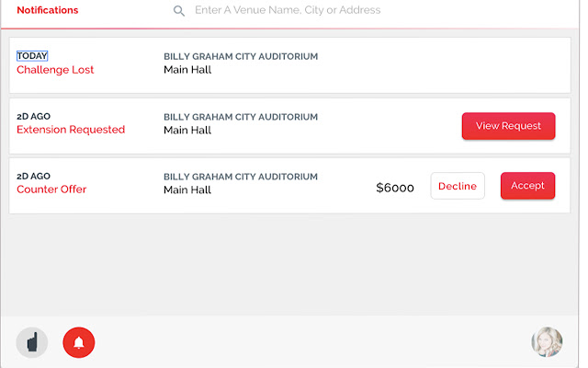Click venue name in Extension Requested row
Screen dimensions: 588x368
241,117
